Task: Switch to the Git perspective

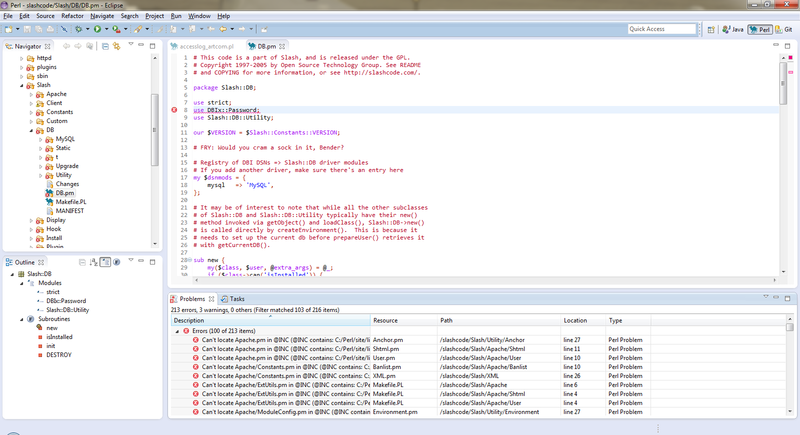Action: [x=784, y=30]
